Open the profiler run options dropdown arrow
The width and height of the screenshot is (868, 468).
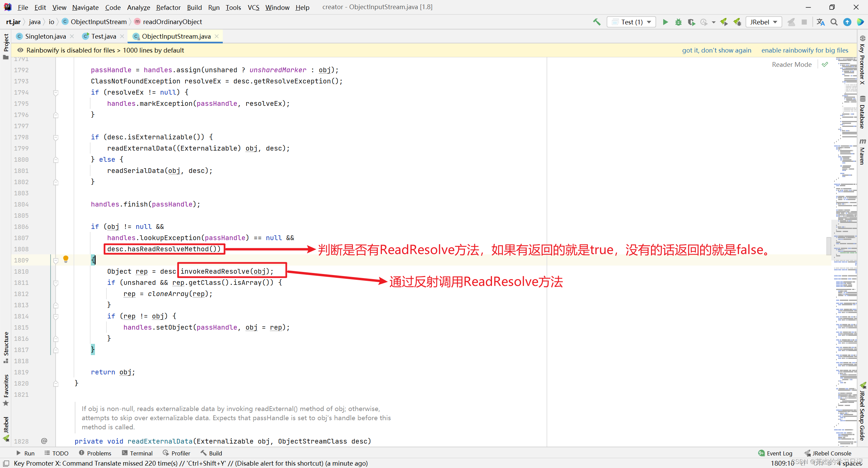713,22
